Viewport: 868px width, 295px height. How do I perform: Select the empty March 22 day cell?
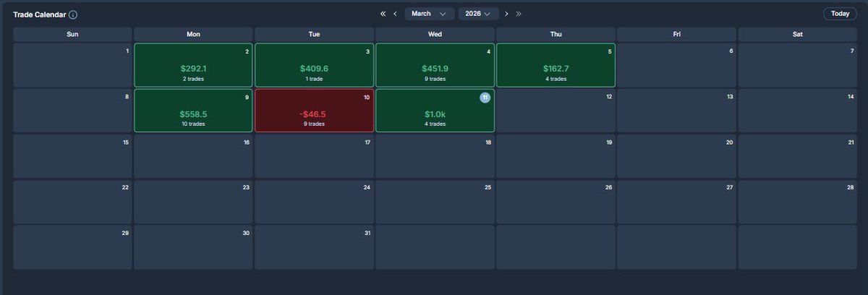[72, 202]
